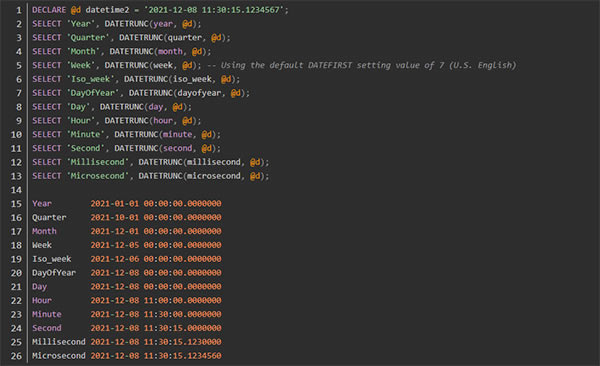Click the Iso_week result label
Viewport: 600px width, 366px height.
pos(52,259)
